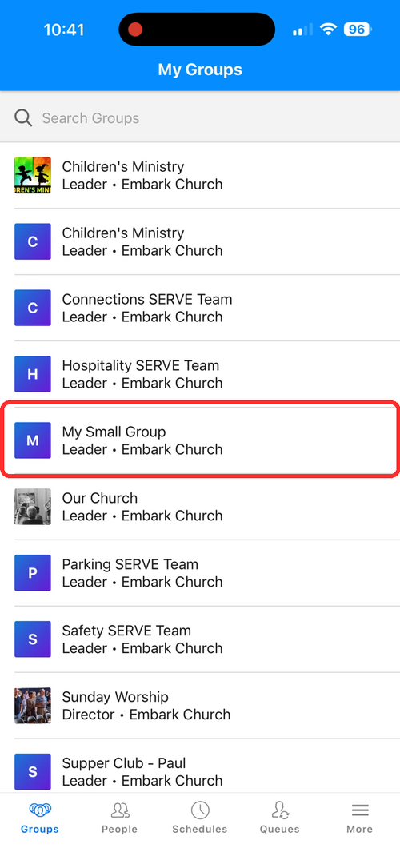Tap the Children's Ministry picture thumbnail
The height and width of the screenshot is (868, 400).
point(33,176)
